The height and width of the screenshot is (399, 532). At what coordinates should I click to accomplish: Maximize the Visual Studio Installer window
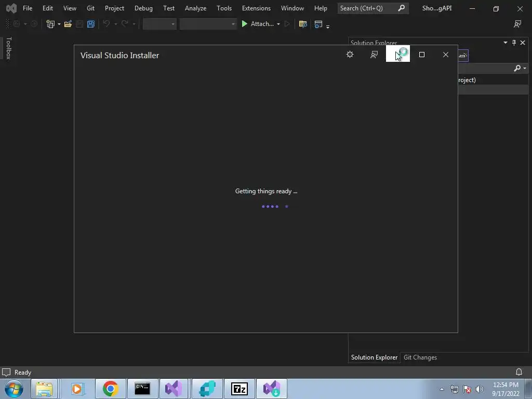point(422,54)
